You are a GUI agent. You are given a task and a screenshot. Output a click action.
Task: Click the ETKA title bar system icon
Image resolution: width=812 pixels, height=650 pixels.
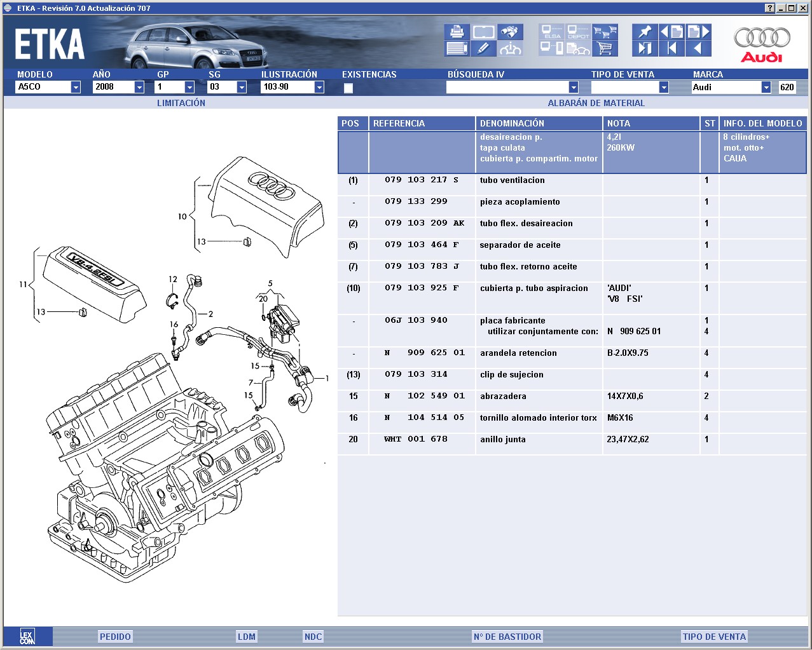pyautogui.click(x=8, y=8)
